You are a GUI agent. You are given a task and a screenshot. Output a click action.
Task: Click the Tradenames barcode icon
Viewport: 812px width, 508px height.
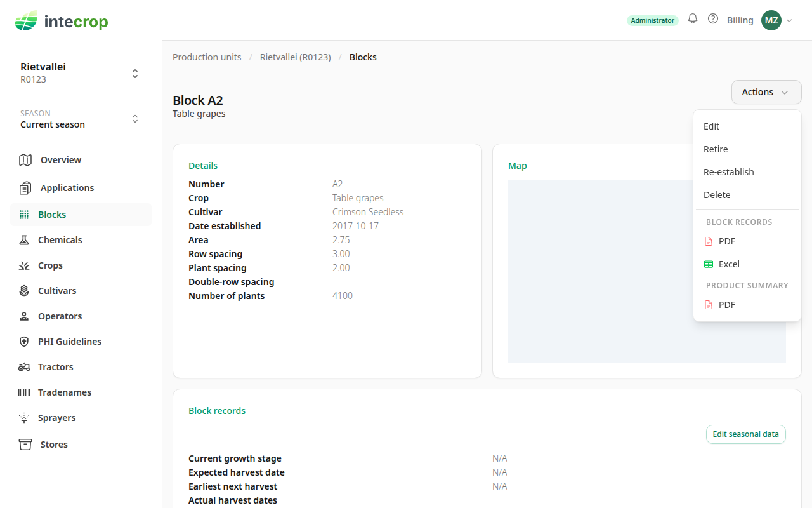click(24, 392)
